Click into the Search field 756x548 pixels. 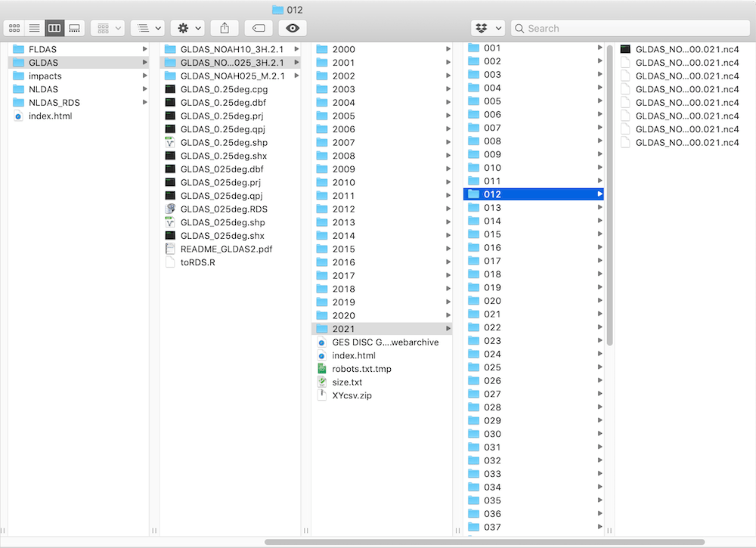click(631, 28)
